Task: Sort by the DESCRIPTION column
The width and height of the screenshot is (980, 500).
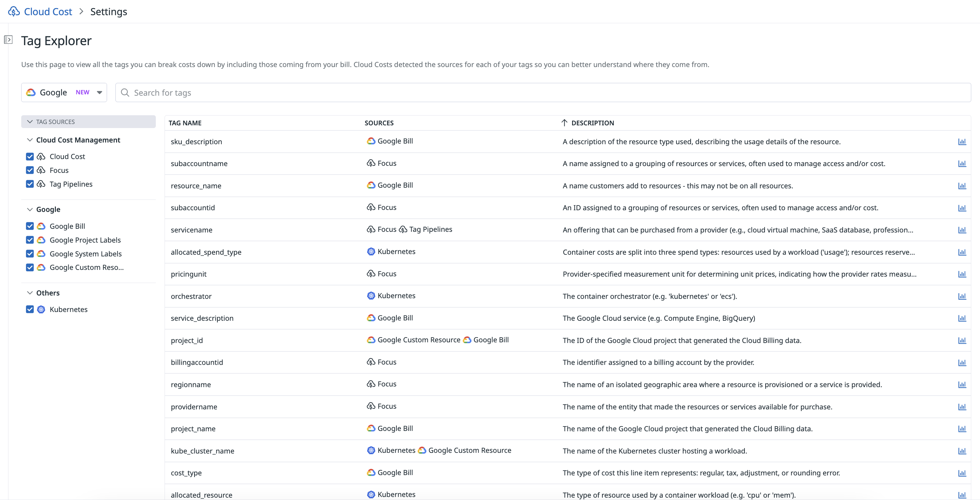Action: (x=593, y=123)
